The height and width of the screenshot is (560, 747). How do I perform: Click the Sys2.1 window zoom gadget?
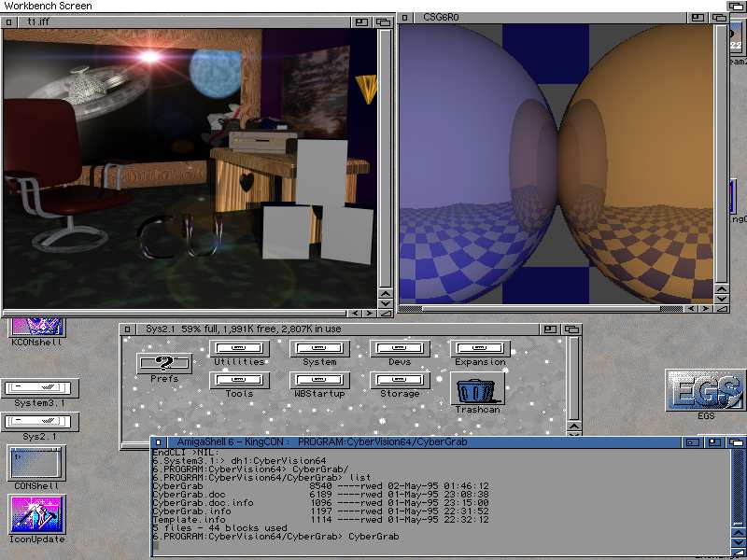550,329
